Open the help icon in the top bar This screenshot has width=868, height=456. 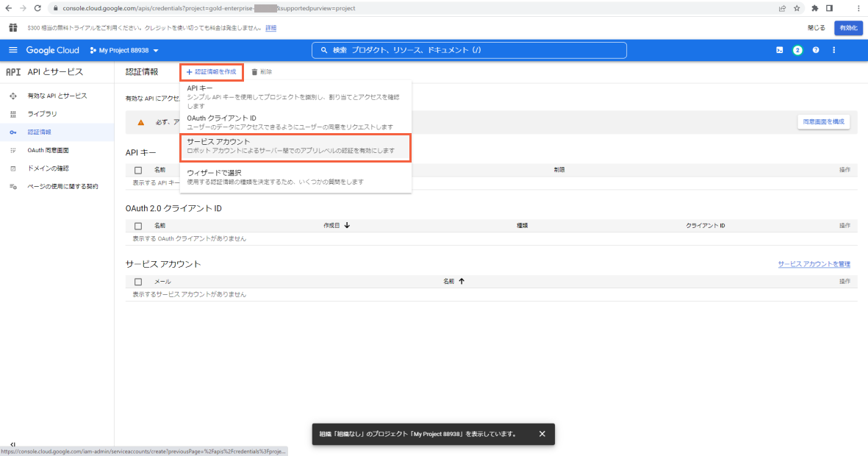(816, 50)
